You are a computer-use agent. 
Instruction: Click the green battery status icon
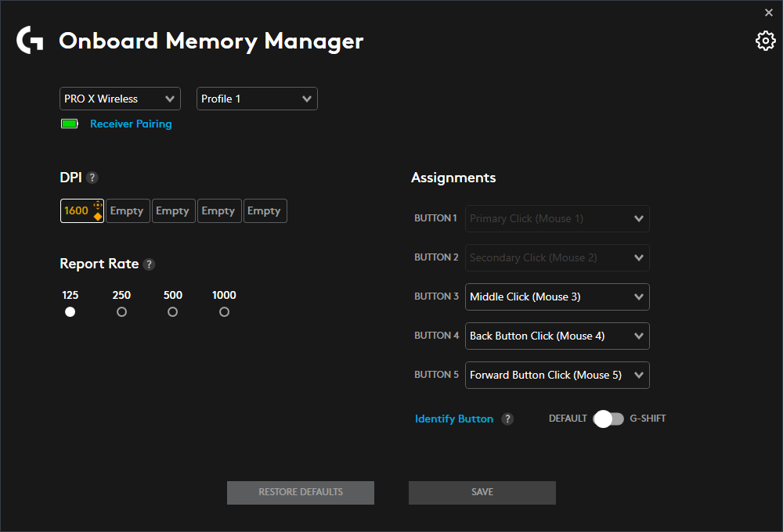70,124
